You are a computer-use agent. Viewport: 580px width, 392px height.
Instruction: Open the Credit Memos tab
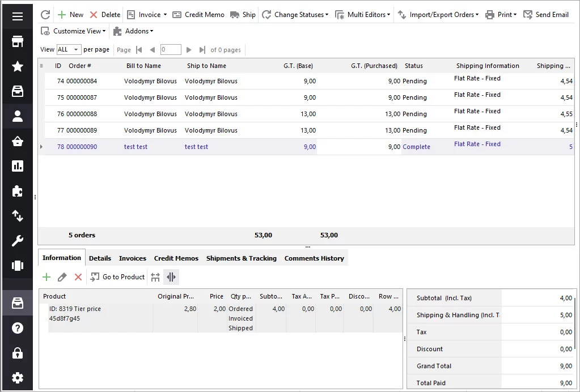tap(176, 258)
